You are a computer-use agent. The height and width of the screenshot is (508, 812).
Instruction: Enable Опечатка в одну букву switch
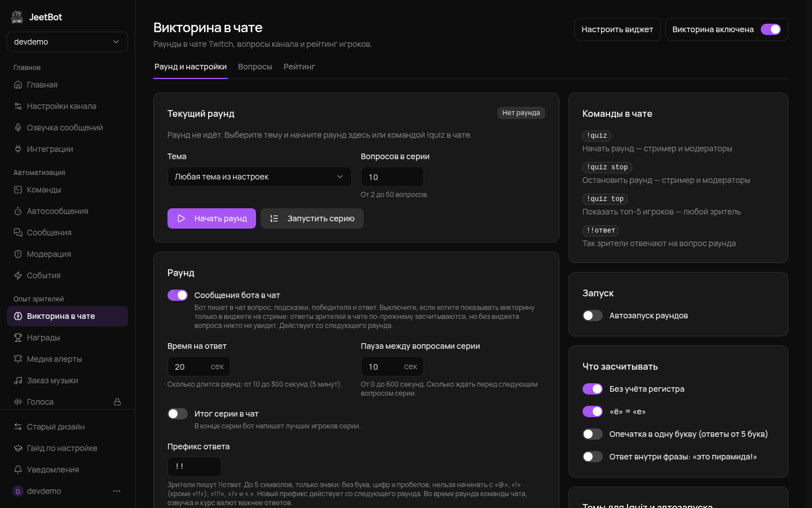point(593,434)
